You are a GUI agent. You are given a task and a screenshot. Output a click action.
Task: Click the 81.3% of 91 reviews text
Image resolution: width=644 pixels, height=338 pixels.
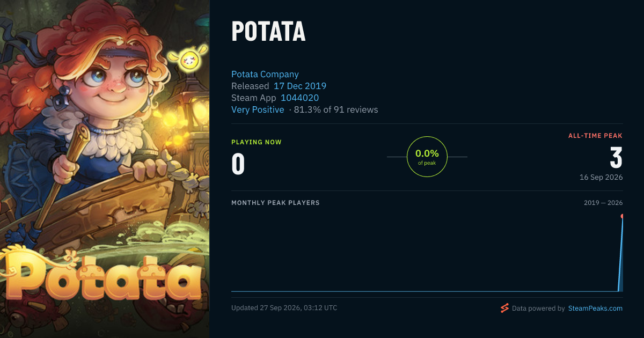336,109
